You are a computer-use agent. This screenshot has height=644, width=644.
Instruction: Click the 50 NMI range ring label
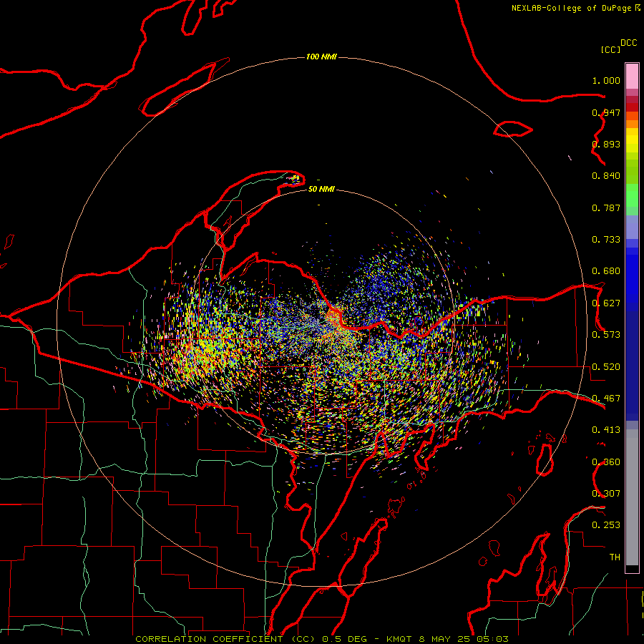321,189
